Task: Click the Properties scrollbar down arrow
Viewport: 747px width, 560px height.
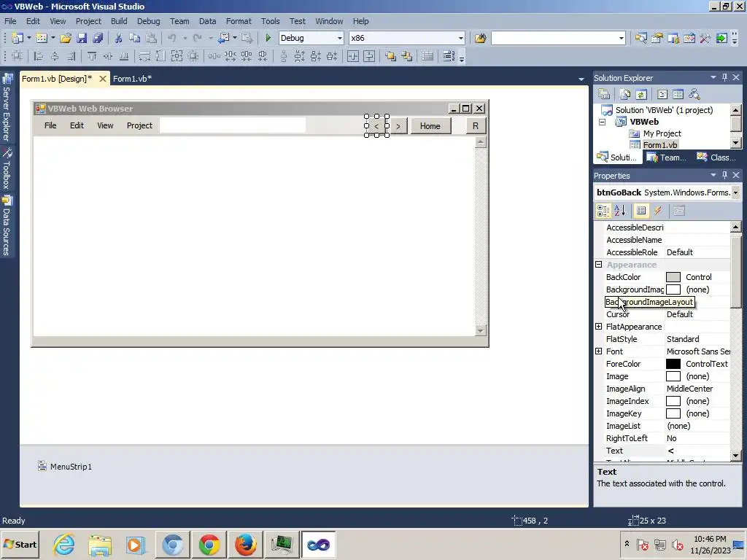Action: 735,455
